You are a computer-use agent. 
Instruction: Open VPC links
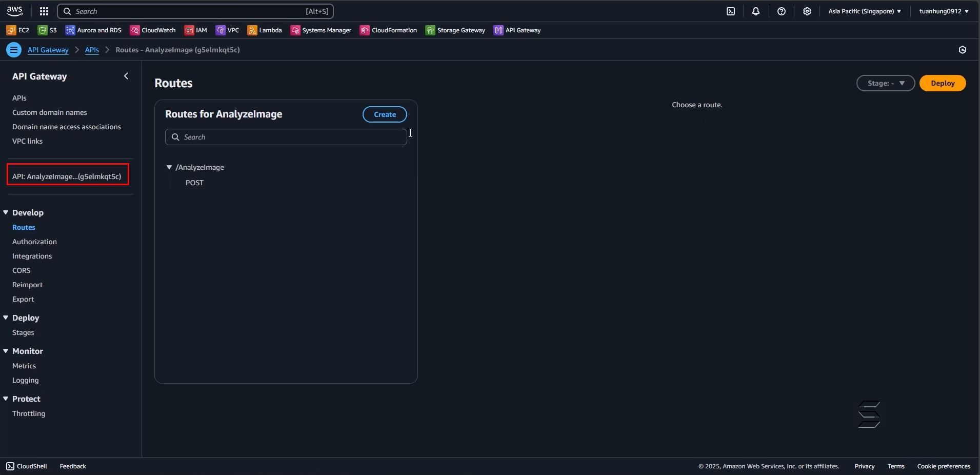click(x=28, y=141)
